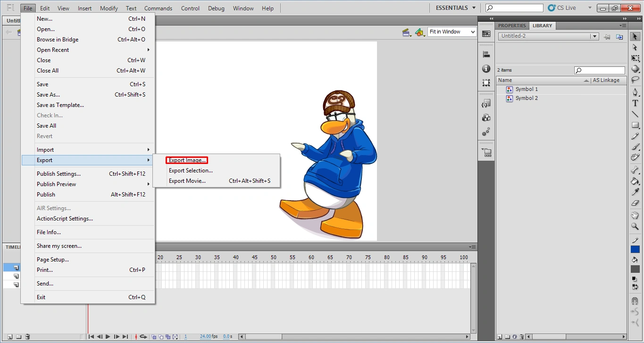Pin the current library
The image size is (644, 343).
coord(607,36)
